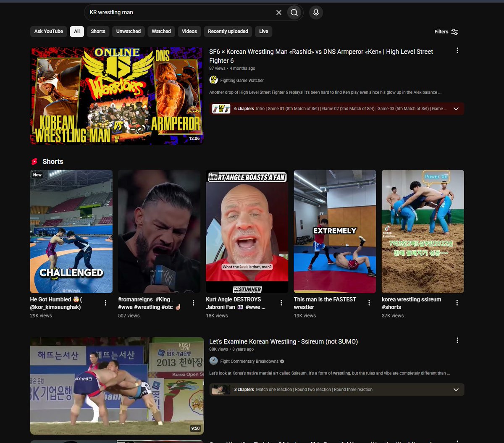
Task: Click the Fighting Game Watcher channel avatar
Action: pos(213,80)
